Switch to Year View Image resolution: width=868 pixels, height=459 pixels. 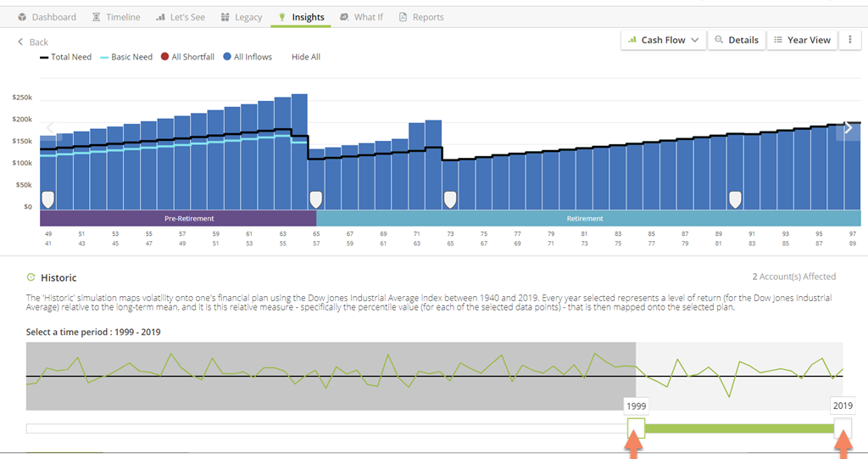click(802, 40)
